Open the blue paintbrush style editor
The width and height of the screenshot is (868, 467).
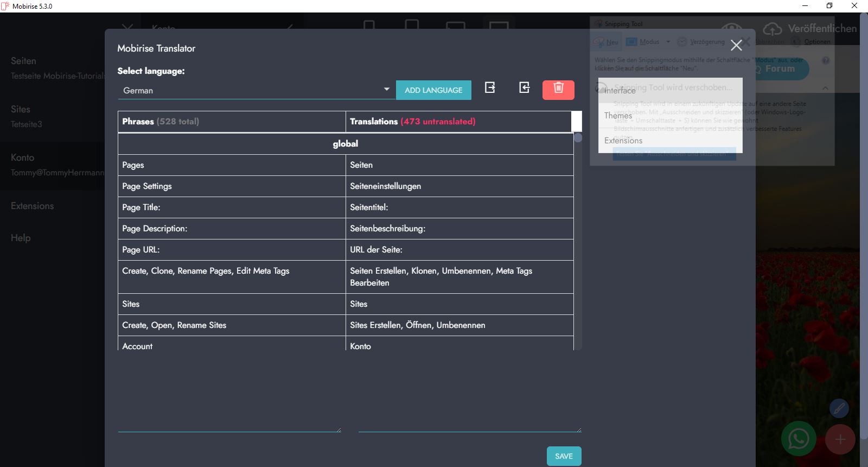point(839,408)
